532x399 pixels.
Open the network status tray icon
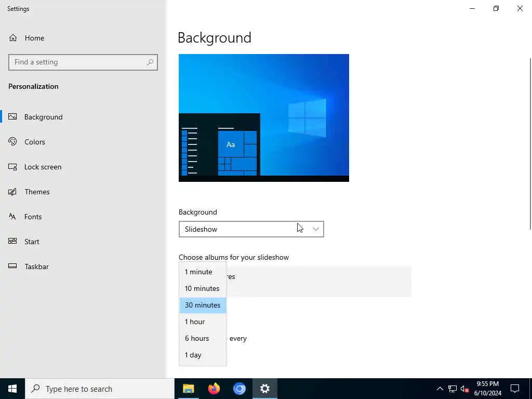tap(453, 389)
